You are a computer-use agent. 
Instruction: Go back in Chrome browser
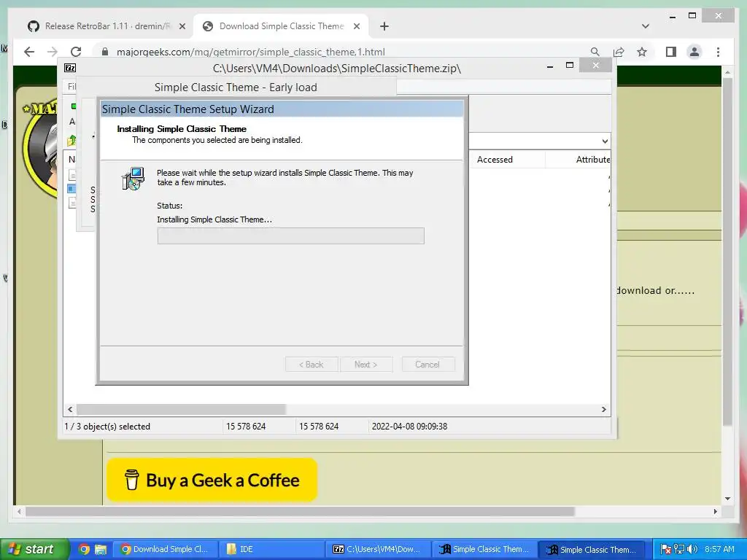[29, 52]
